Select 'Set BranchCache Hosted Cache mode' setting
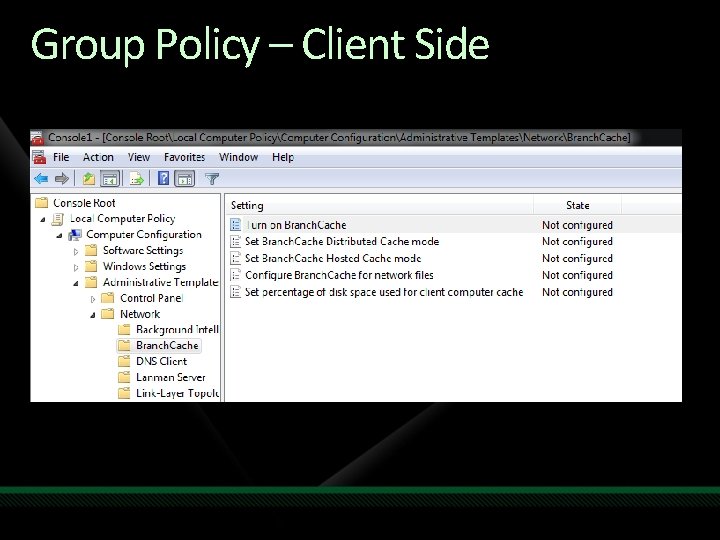The width and height of the screenshot is (720, 540). pos(333,258)
